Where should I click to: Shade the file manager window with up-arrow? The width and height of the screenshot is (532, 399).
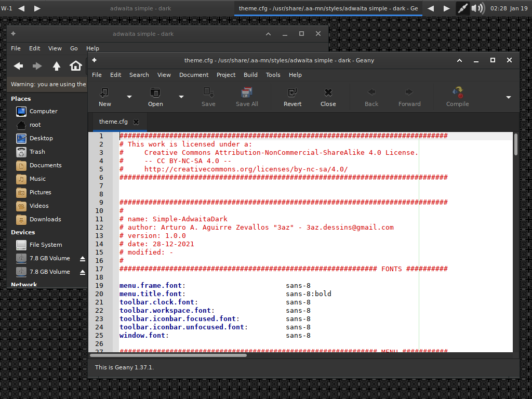pyautogui.click(x=268, y=34)
